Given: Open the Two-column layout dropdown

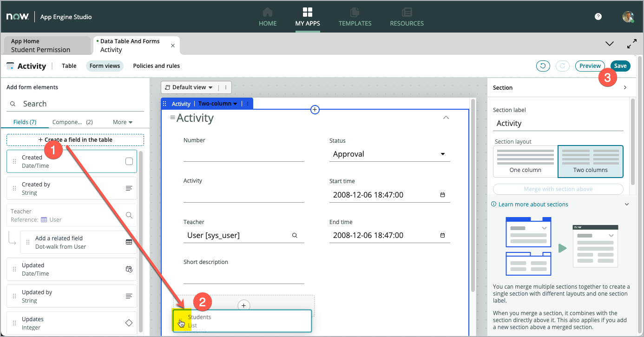Looking at the screenshot, I should 217,104.
